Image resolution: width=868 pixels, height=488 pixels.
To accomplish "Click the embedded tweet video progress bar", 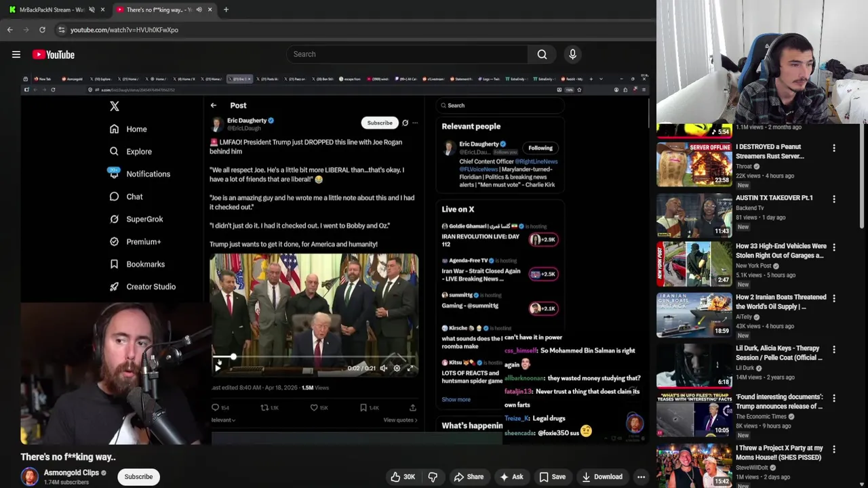I will pos(313,357).
